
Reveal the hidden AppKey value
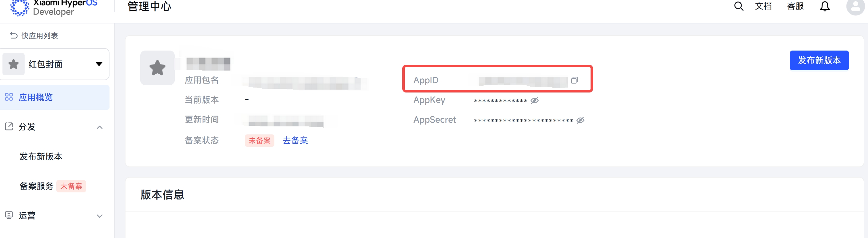point(535,101)
